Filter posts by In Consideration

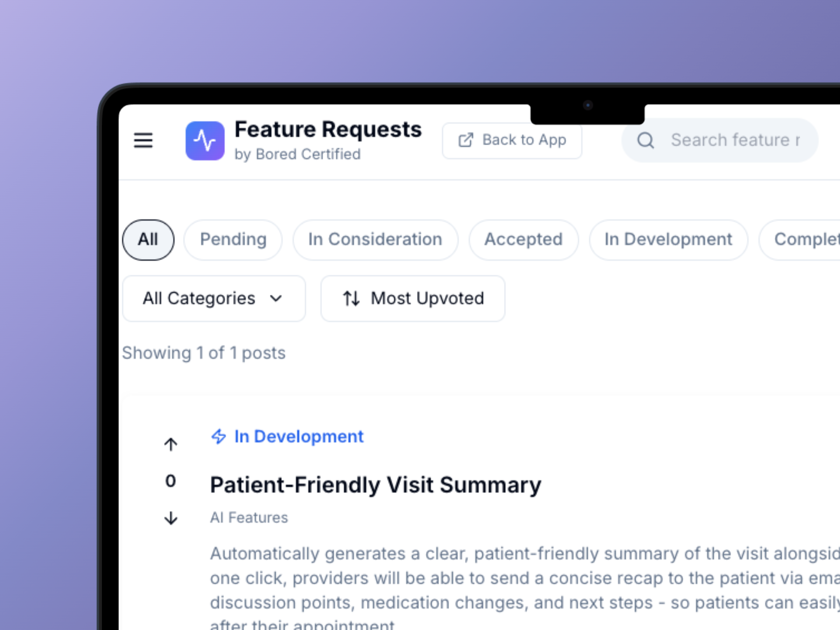click(375, 240)
